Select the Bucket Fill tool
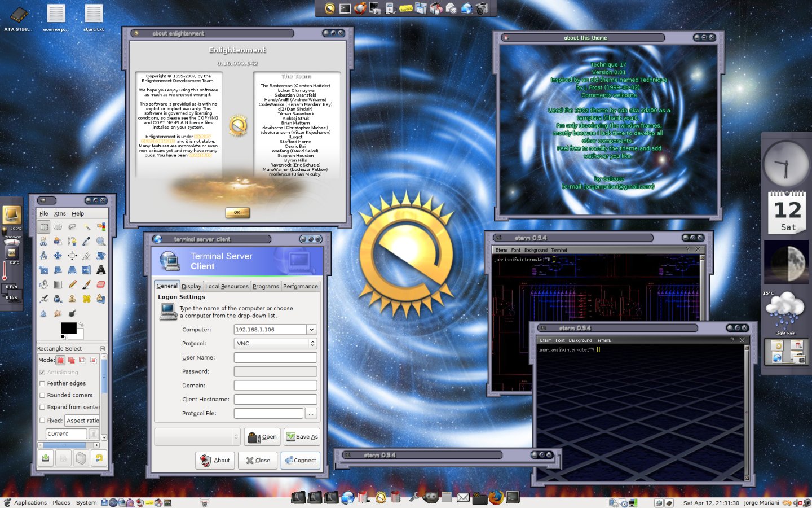The height and width of the screenshot is (508, 812). (x=43, y=284)
